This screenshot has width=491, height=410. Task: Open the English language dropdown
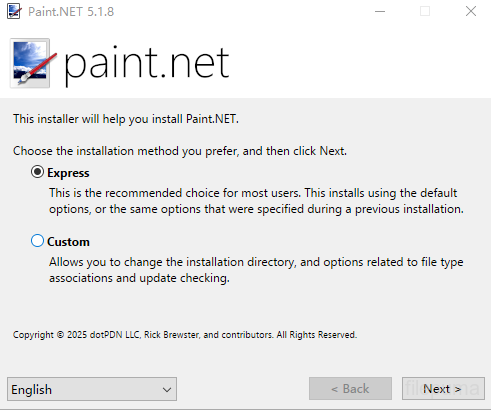point(92,389)
